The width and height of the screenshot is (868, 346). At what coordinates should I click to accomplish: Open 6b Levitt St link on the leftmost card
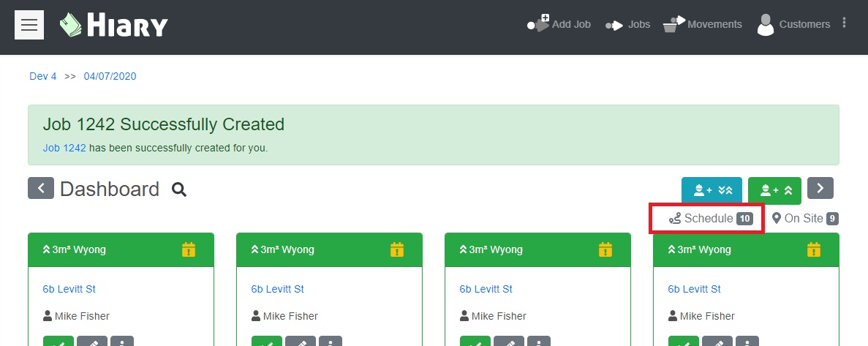(x=69, y=289)
